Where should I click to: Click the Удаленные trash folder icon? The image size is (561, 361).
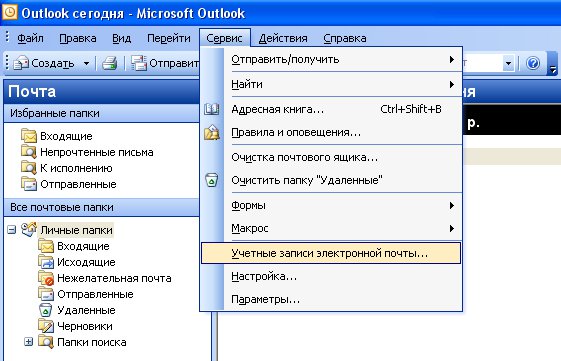click(x=45, y=310)
